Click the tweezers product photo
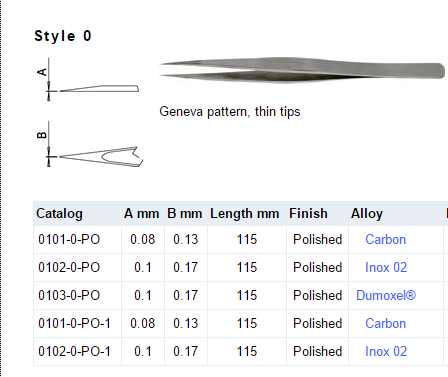Screen dimensions: 448x377 302,70
